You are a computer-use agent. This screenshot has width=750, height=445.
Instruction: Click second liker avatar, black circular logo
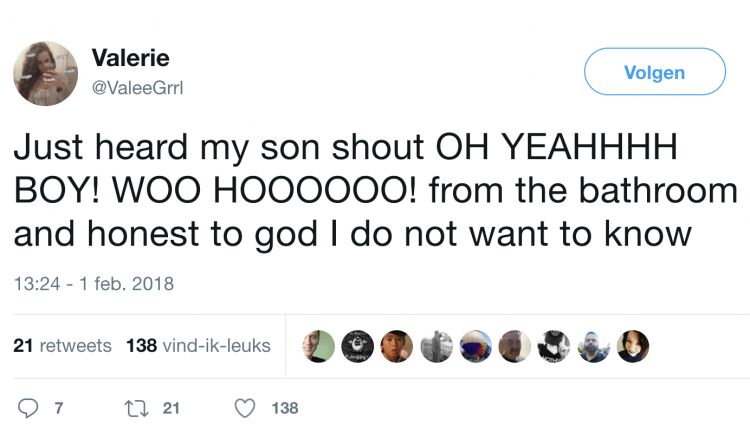[357, 346]
